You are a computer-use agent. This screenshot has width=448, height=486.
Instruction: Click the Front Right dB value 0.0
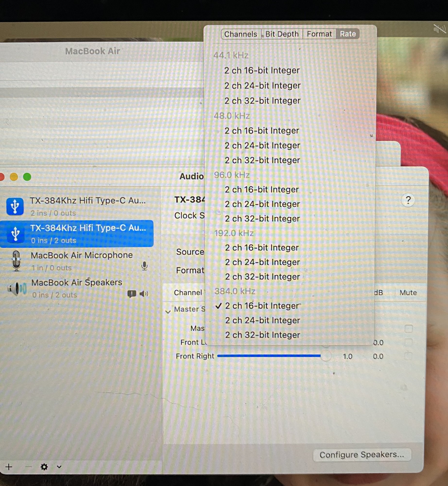[x=378, y=356]
